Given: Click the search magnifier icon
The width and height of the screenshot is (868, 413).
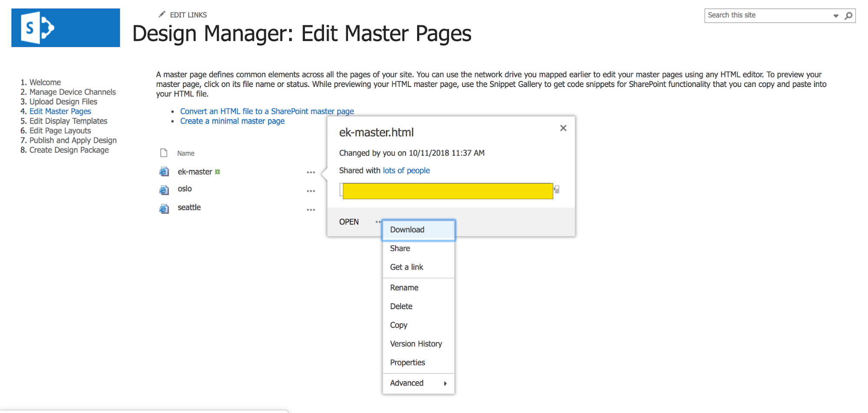Looking at the screenshot, I should [848, 16].
